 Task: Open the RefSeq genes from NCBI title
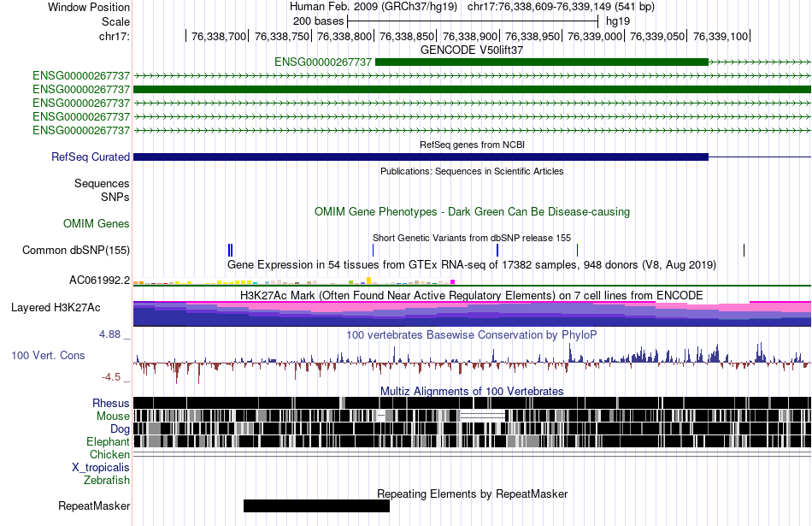tap(472, 145)
